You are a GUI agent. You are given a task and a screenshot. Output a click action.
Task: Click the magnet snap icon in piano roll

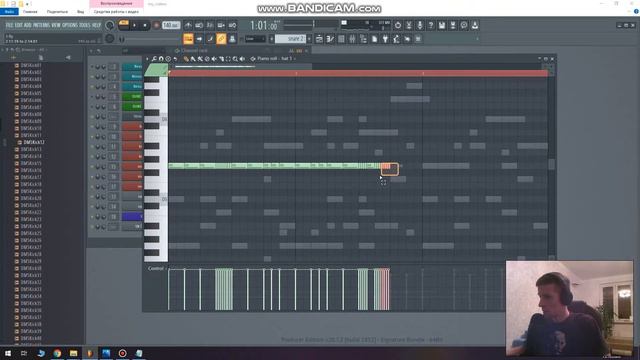tap(161, 59)
